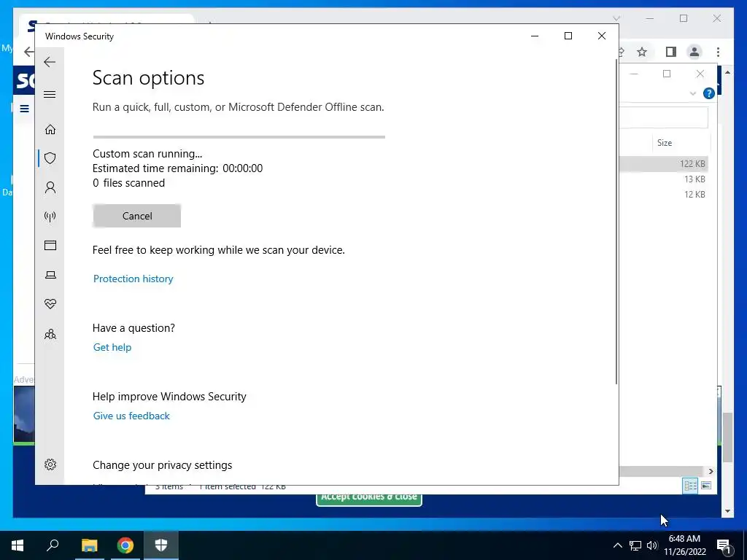Open Protection history link

133,279
